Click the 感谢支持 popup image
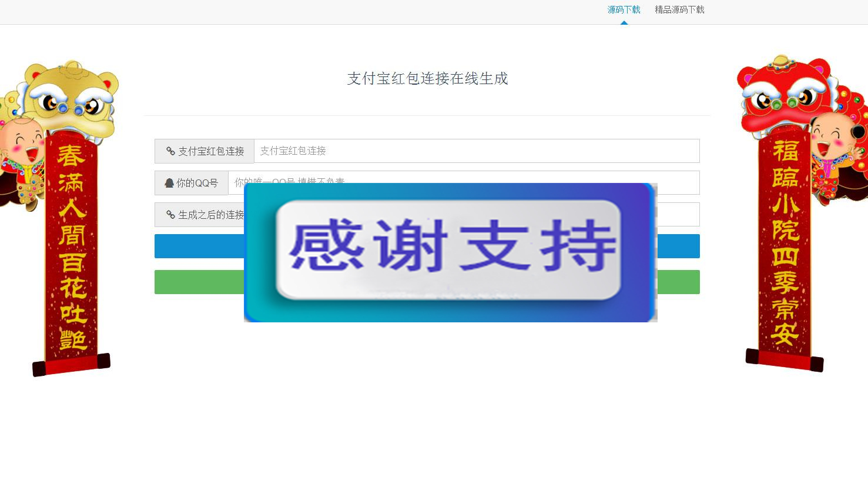 pos(450,252)
